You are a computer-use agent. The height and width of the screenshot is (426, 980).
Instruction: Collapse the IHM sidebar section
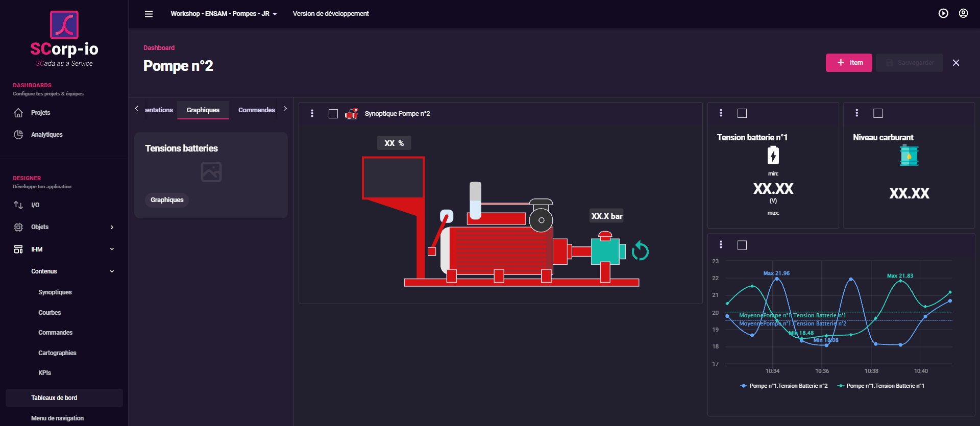(x=112, y=249)
